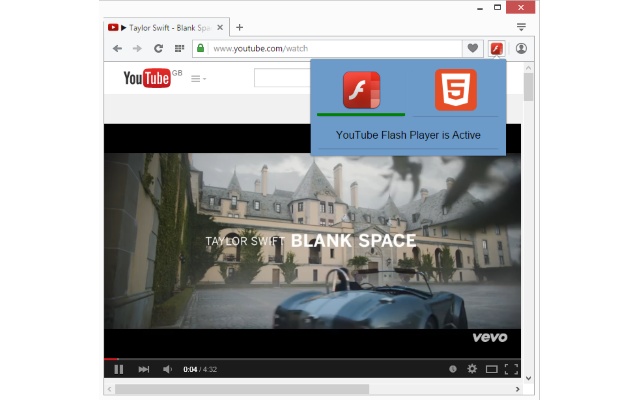Minimize the browser window
The width and height of the screenshot is (640, 400).
pos(480,8)
